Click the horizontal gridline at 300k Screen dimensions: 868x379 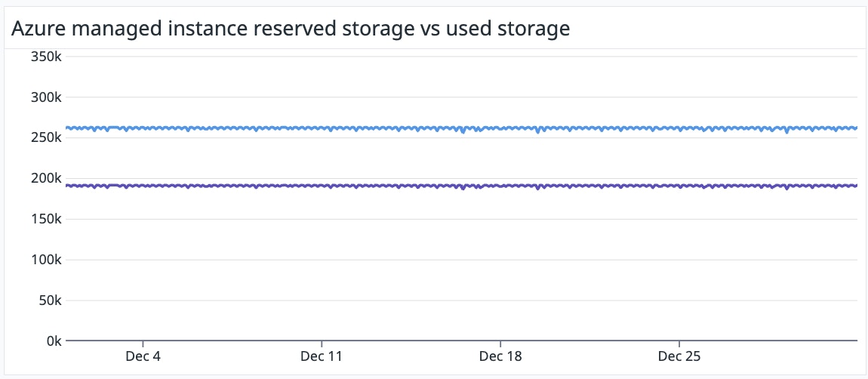point(453,97)
